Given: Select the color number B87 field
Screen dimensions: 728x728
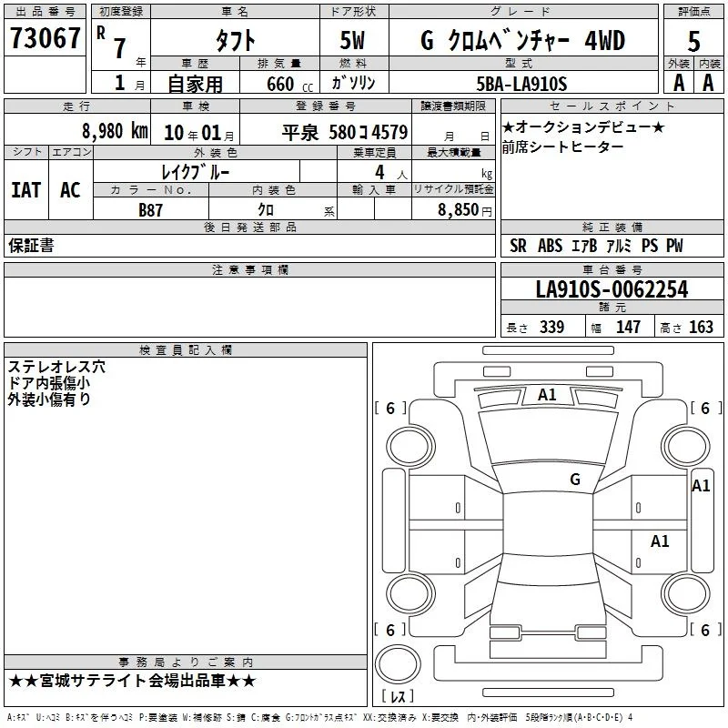Looking at the screenshot, I should [x=151, y=210].
